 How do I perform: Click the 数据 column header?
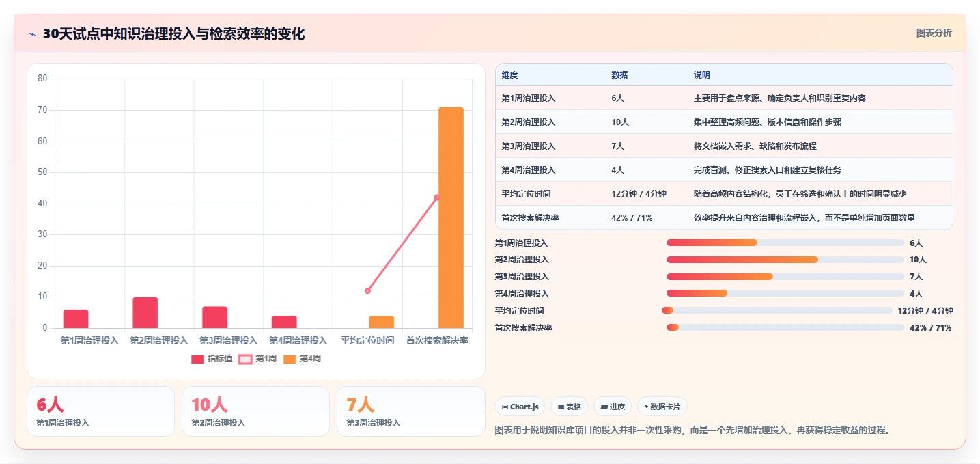[619, 74]
